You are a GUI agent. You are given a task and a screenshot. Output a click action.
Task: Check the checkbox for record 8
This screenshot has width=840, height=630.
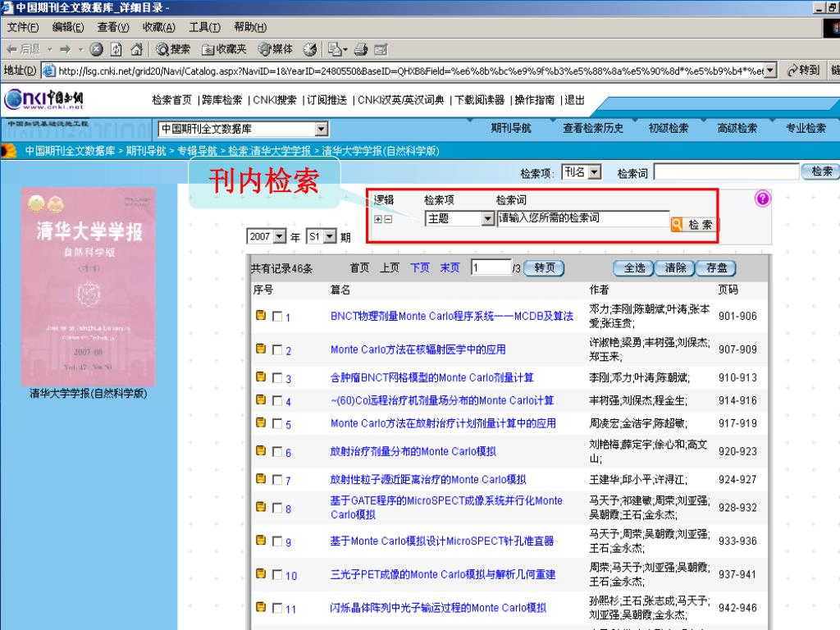(277, 508)
